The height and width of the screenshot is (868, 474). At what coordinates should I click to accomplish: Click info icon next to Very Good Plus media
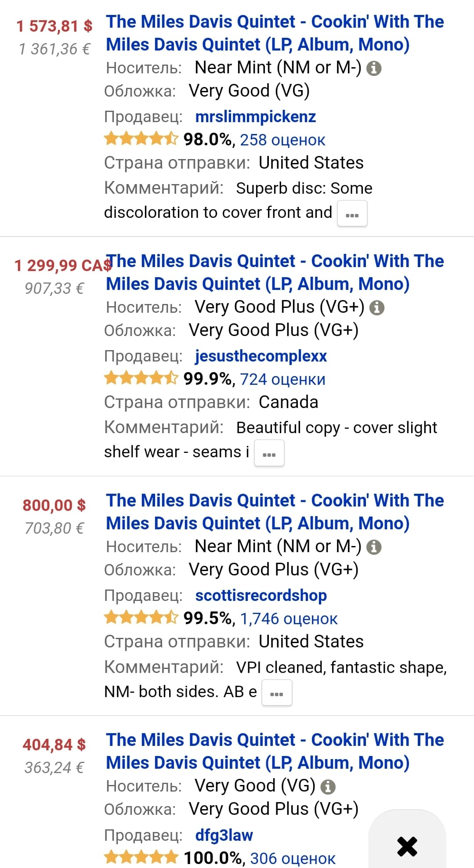[376, 308]
